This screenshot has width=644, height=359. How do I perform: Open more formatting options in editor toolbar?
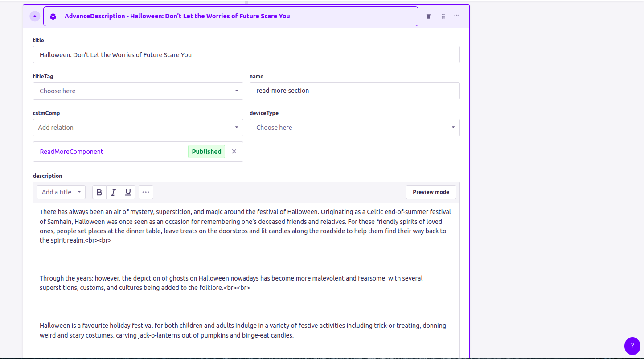coord(146,192)
